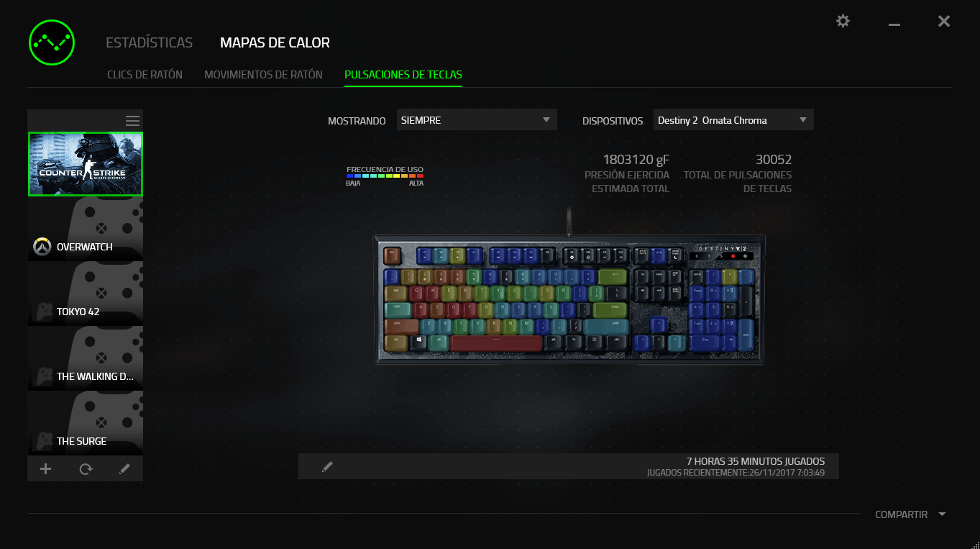Click the Overwatch logo icon
The width and height of the screenshot is (980, 549).
[x=42, y=247]
